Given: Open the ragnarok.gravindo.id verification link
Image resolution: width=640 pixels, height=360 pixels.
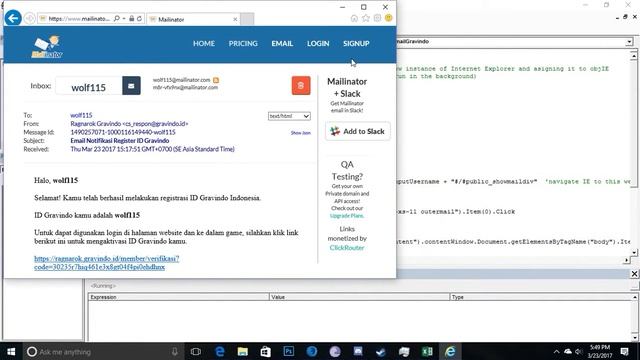Looking at the screenshot, I should click(x=107, y=263).
